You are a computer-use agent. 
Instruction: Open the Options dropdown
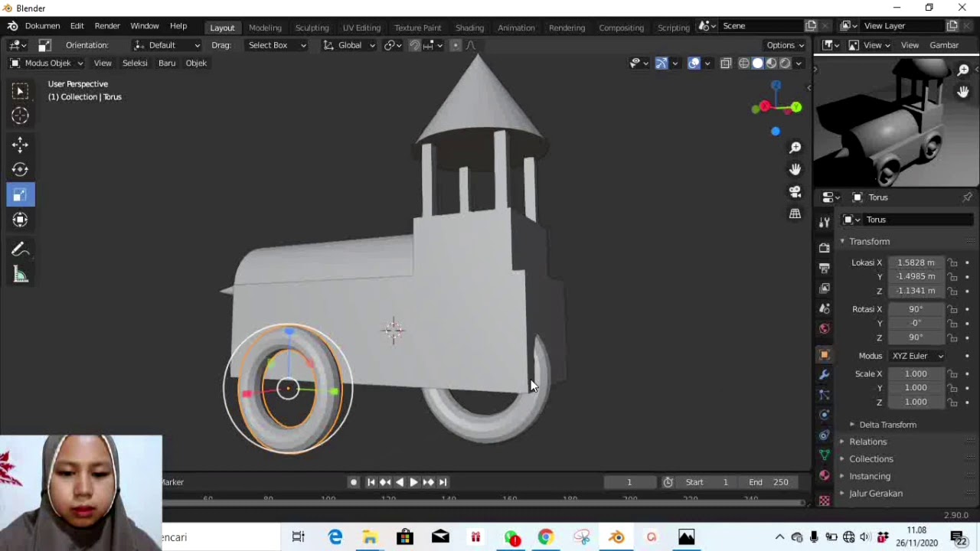point(785,45)
